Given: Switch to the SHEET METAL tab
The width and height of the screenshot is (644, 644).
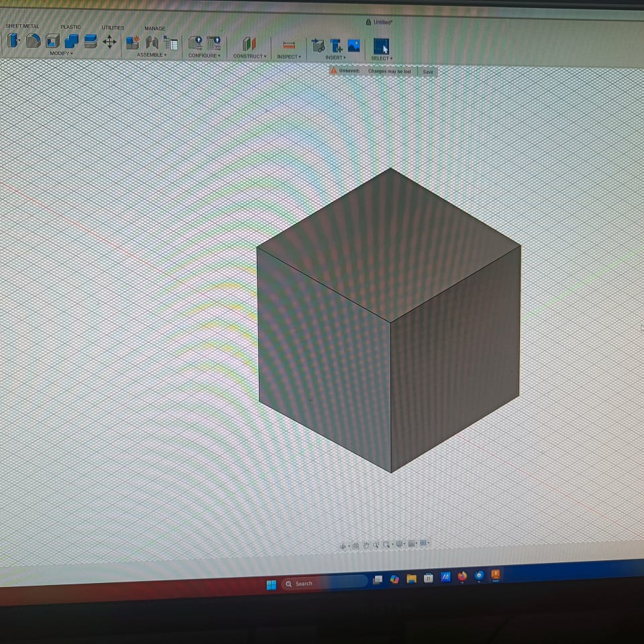Looking at the screenshot, I should click(x=22, y=26).
